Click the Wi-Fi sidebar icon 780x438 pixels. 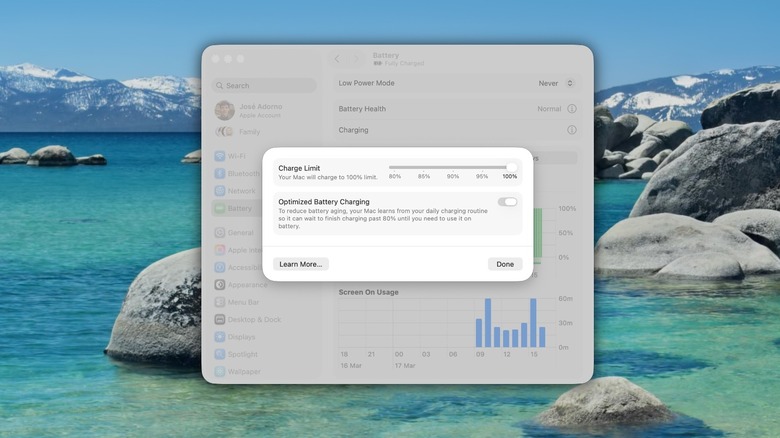click(220, 156)
